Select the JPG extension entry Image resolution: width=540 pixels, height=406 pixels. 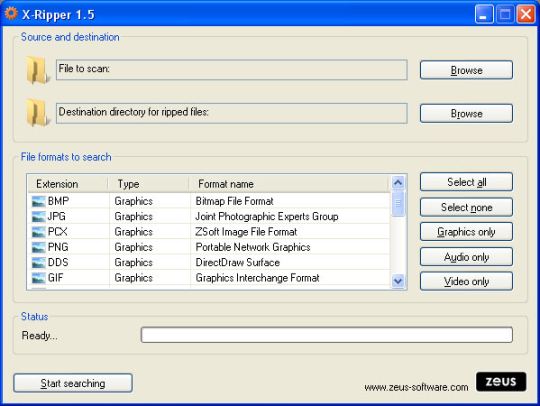click(x=56, y=217)
